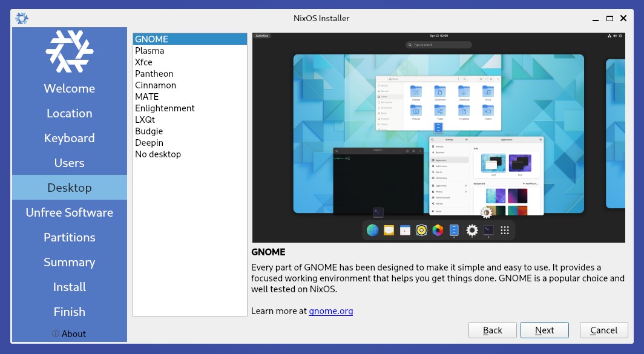The height and width of the screenshot is (354, 644).
Task: Click the Back button
Action: 493,330
